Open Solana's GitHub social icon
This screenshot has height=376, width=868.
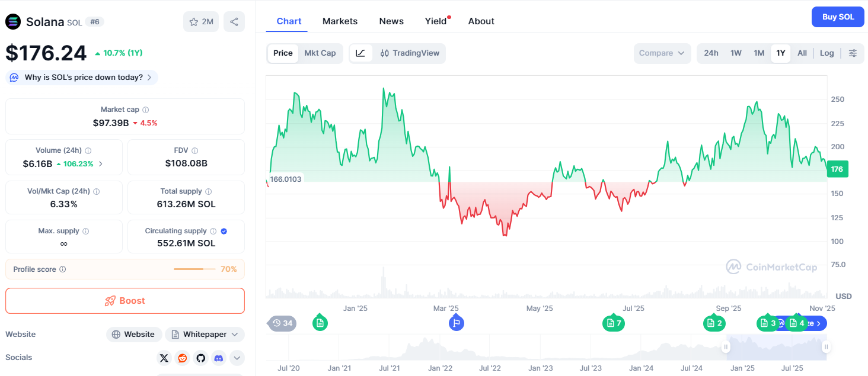[200, 358]
